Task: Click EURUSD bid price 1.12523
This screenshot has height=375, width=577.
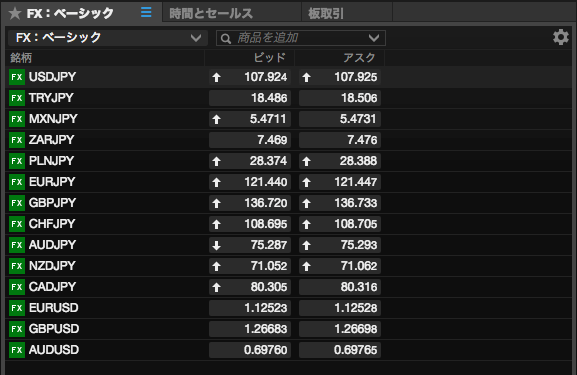Action: coord(250,308)
